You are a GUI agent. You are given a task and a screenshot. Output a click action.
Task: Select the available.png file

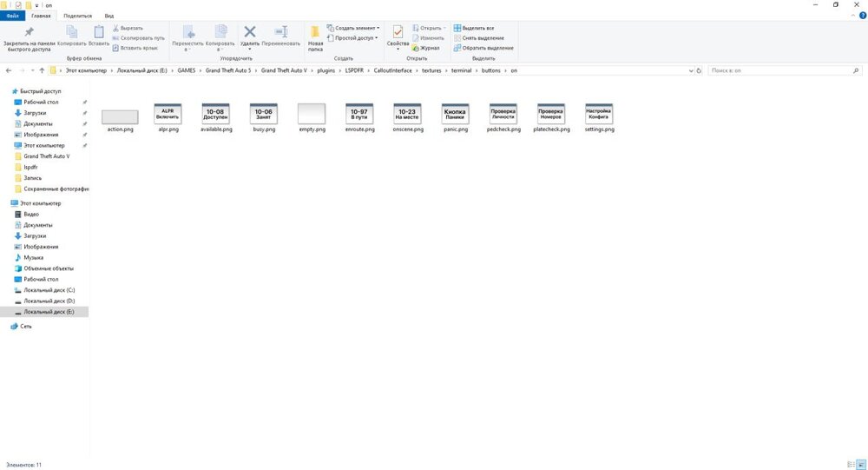pyautogui.click(x=216, y=117)
